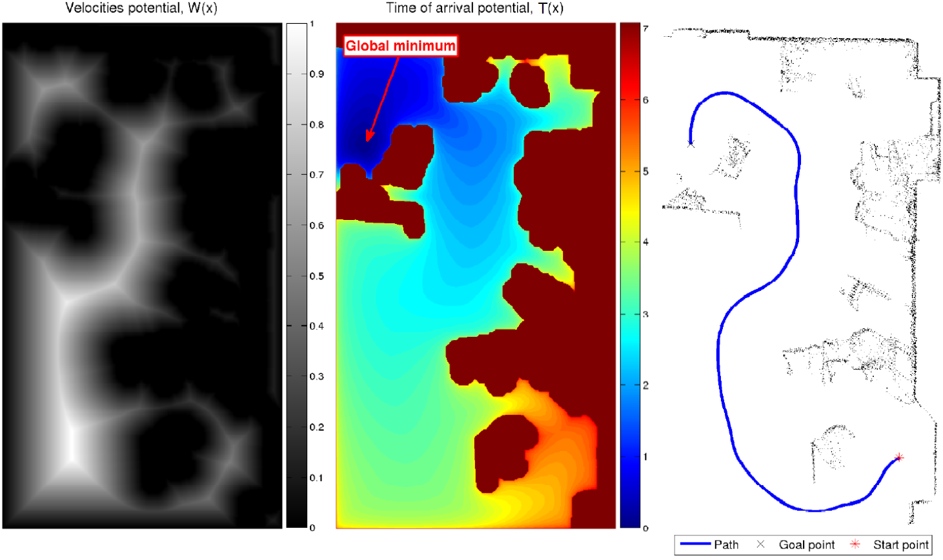Image resolution: width=943 pixels, height=560 pixels.
Task: Click the 'Velocities potential, W(x)' title
Action: pos(141,8)
